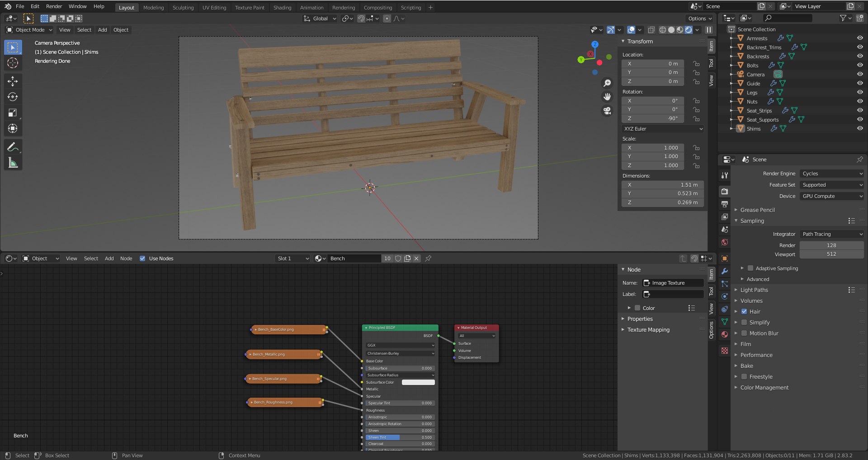868x460 pixels.
Task: Enable the Freestyle checkbox
Action: [744, 377]
